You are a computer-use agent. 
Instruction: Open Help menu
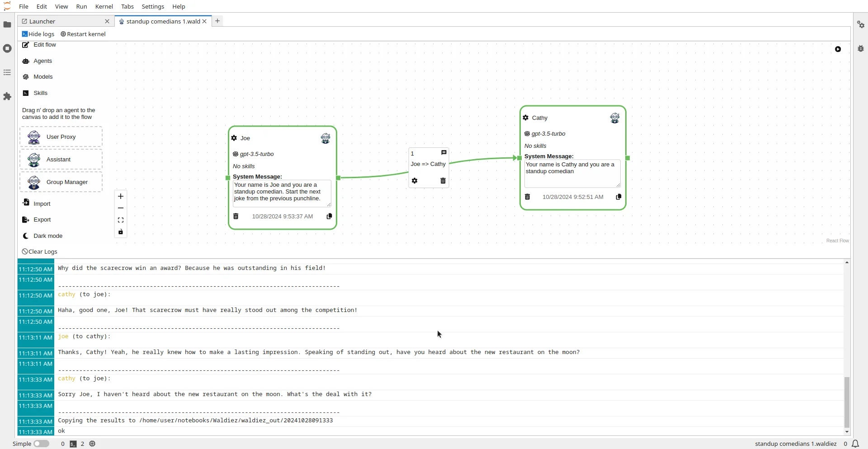pos(179,6)
